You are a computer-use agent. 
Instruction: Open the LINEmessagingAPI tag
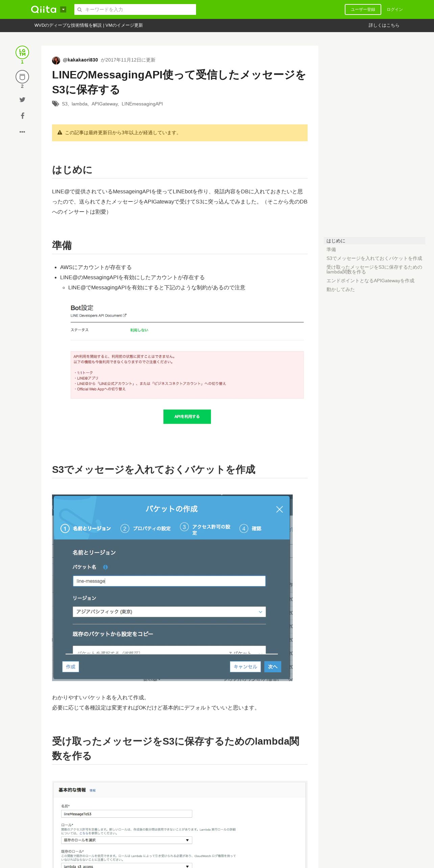pos(142,104)
